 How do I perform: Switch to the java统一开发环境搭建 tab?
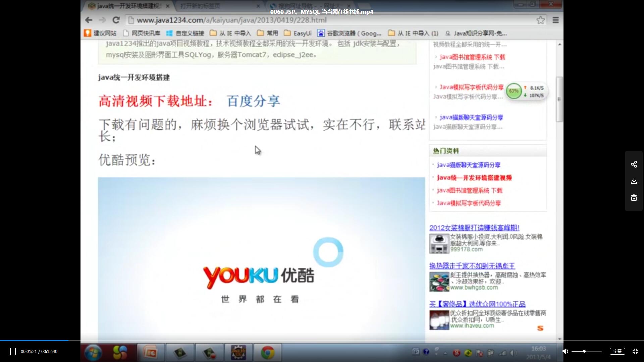(x=129, y=6)
